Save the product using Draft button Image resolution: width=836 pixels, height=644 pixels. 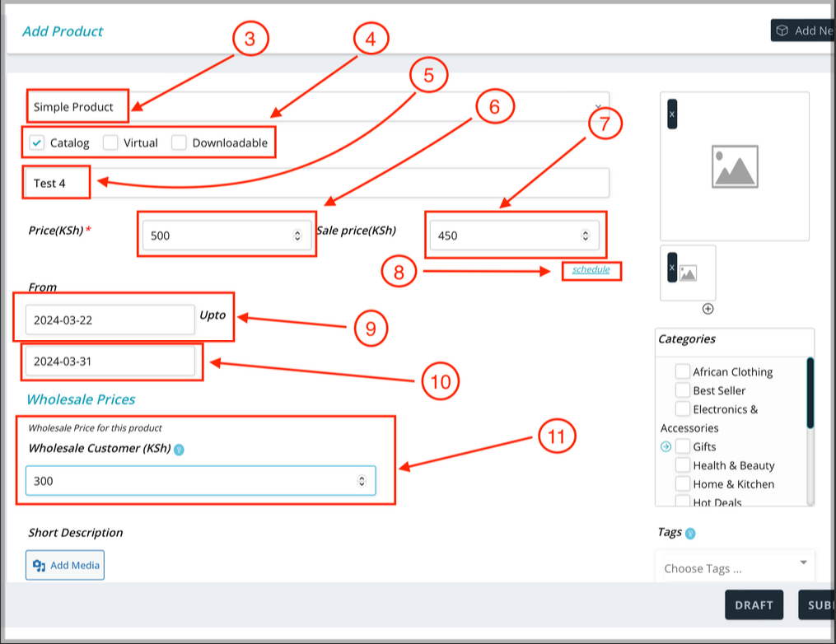tap(754, 605)
